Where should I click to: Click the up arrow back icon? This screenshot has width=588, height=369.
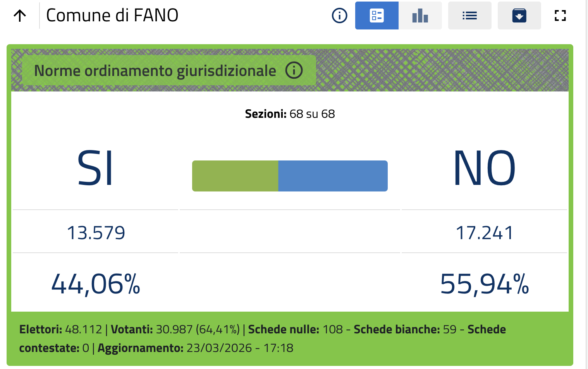point(20,16)
